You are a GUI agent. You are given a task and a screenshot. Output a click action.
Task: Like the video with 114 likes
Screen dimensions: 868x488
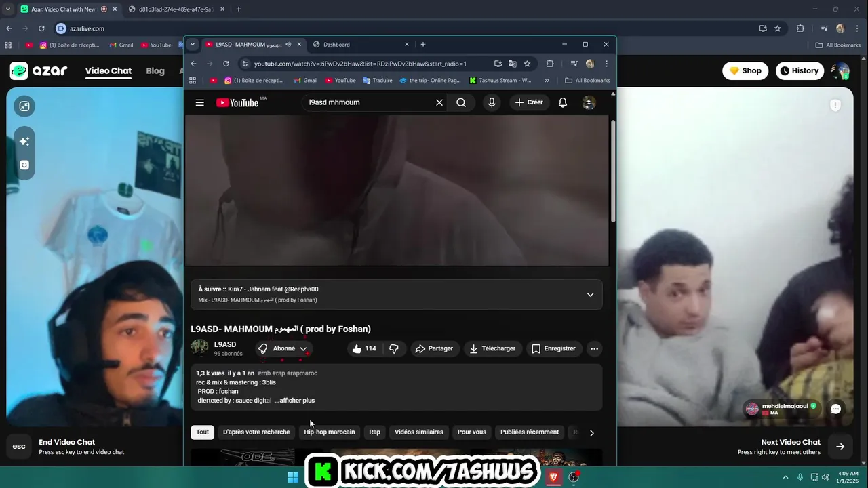(x=364, y=348)
